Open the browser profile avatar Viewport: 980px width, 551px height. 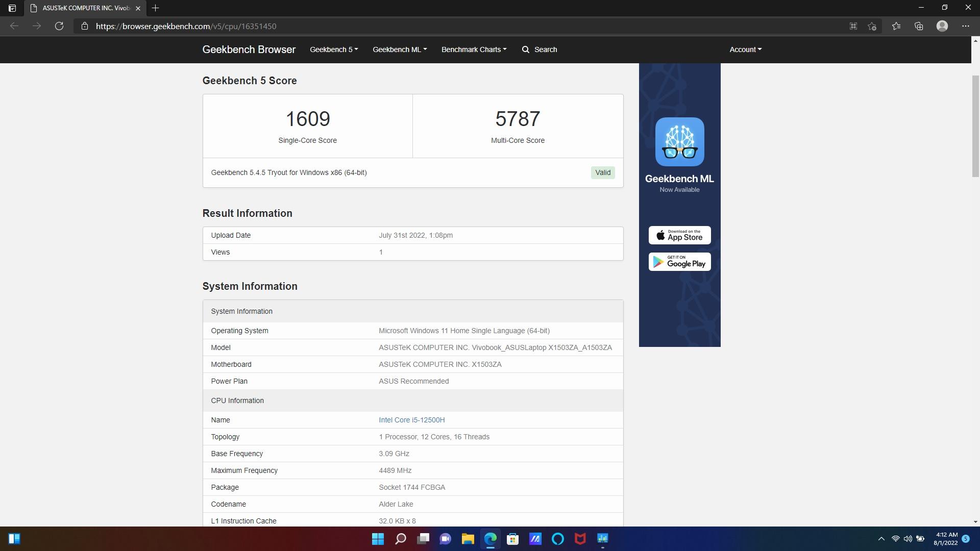pos(942,26)
